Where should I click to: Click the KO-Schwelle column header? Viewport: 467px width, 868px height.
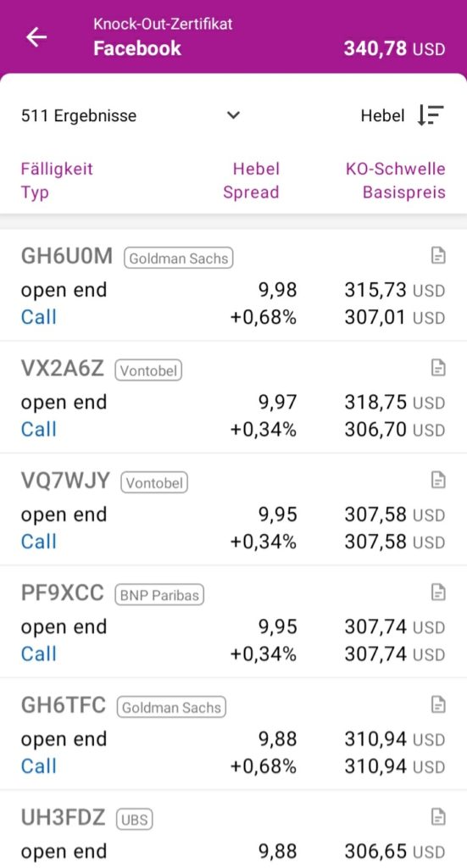coord(396,169)
